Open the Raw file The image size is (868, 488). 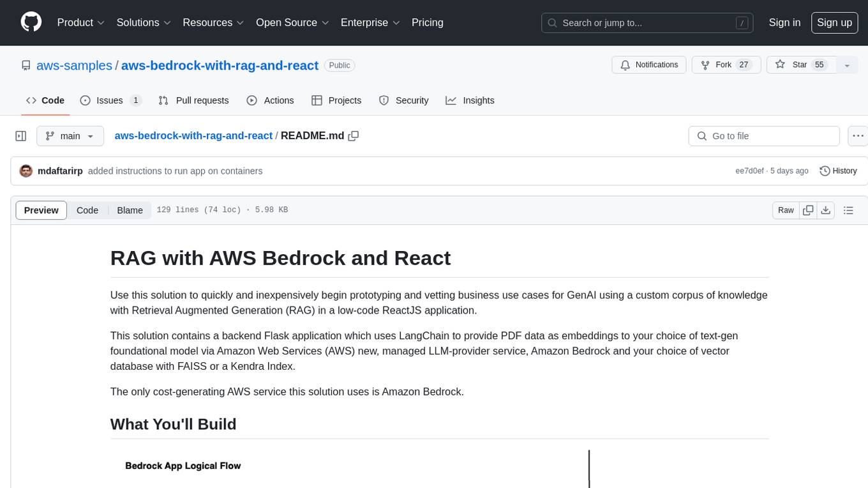786,210
